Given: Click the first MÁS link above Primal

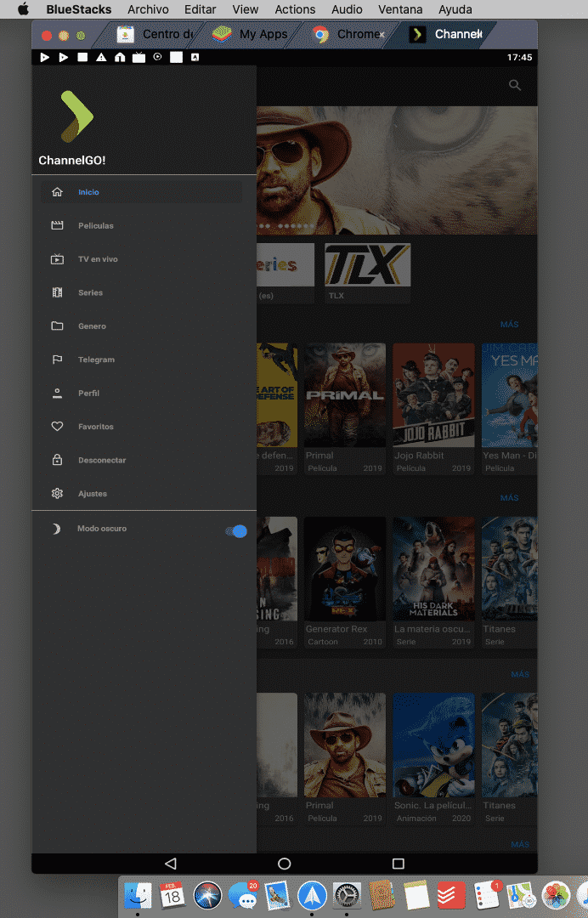Looking at the screenshot, I should [509, 325].
